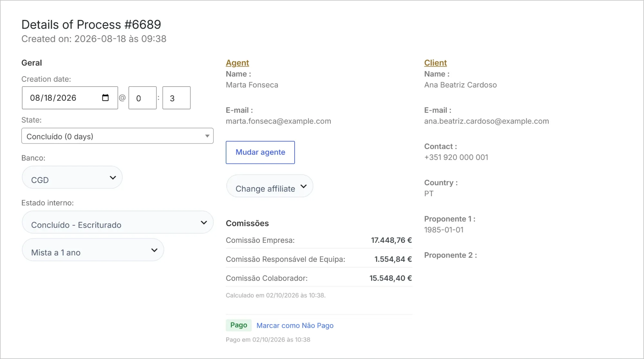Click the Pago em 02/10/2026 às 10:38 note
This screenshot has width=644, height=359.
[x=268, y=340]
